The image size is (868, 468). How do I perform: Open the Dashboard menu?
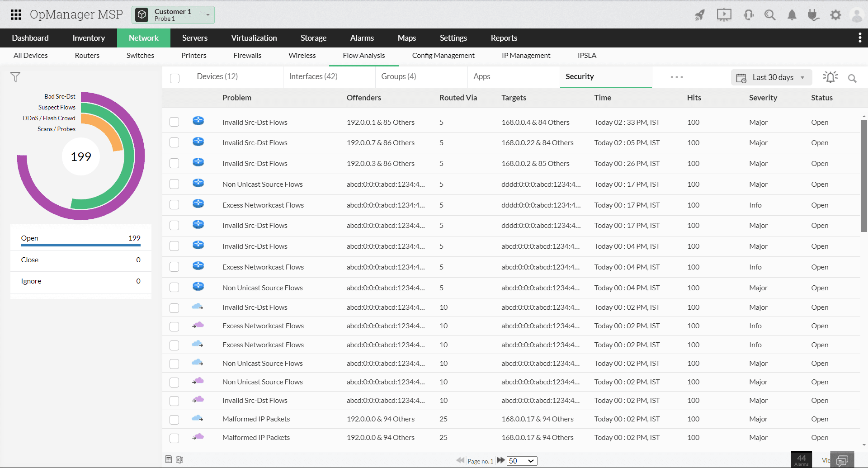[x=30, y=38]
